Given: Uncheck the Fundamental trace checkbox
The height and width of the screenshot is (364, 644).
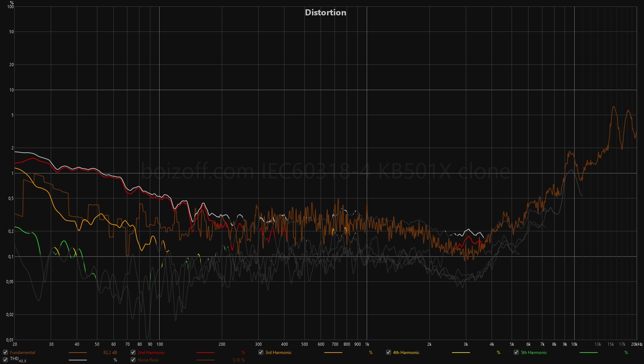Looking at the screenshot, I should tap(5, 352).
